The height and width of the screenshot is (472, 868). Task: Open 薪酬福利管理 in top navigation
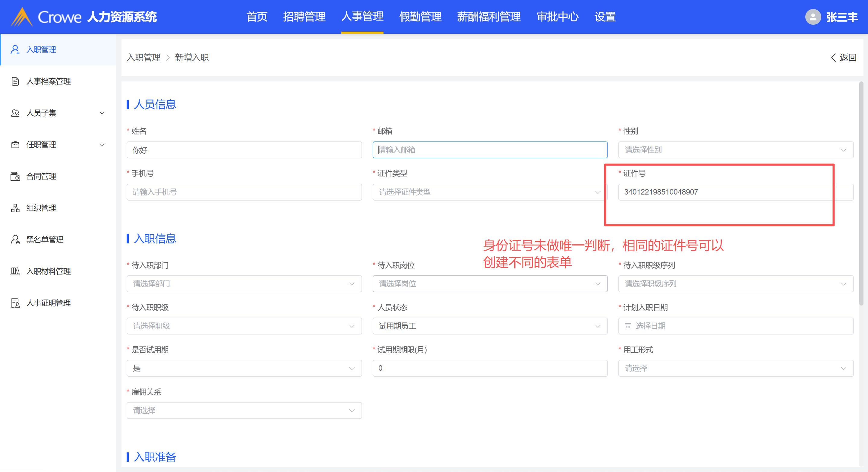[x=489, y=17]
